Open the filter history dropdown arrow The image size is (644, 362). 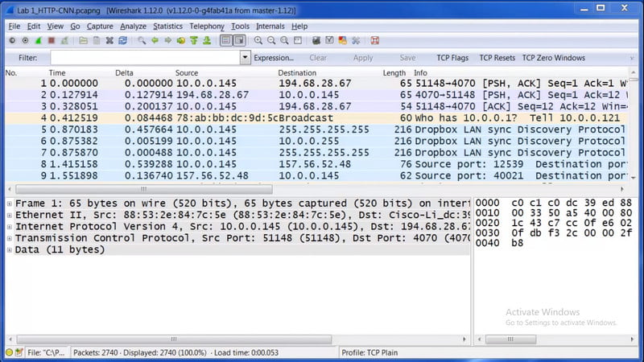click(245, 57)
